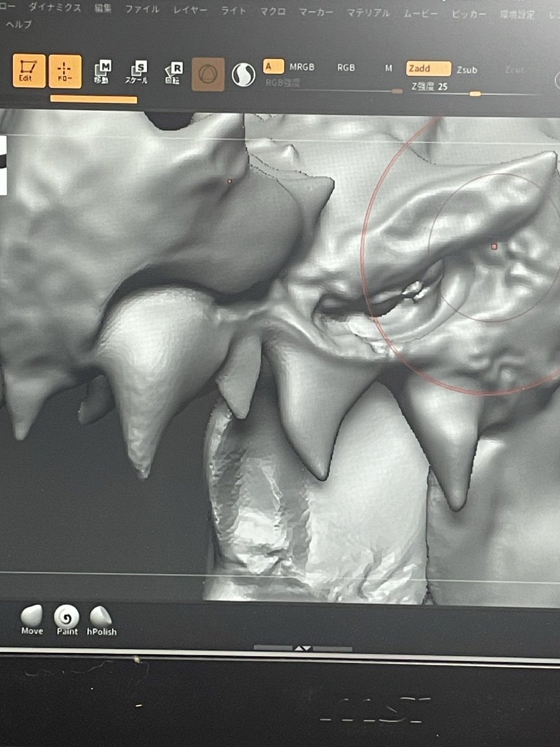Toggle Zadd sculpt mode
The height and width of the screenshot is (747, 560).
point(429,68)
